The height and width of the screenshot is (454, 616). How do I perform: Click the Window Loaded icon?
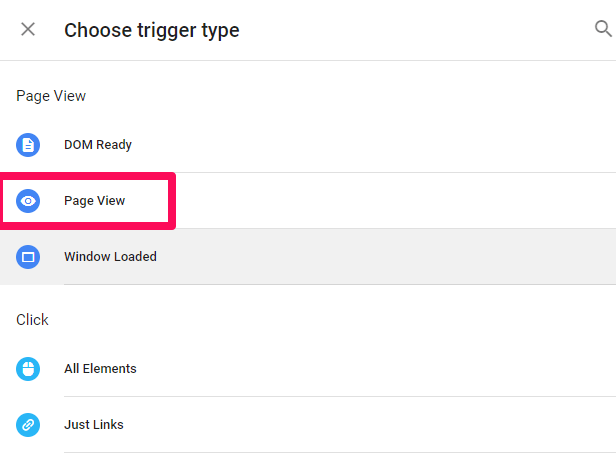pyautogui.click(x=28, y=257)
